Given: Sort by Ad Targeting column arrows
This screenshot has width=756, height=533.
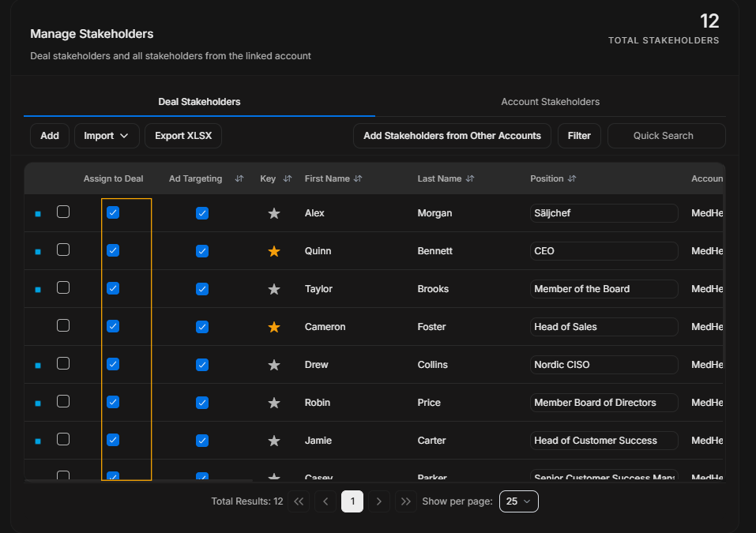Looking at the screenshot, I should click(x=239, y=178).
